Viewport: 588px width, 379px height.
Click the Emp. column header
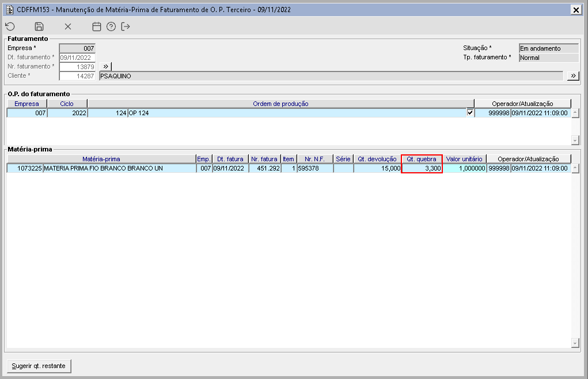[x=204, y=159]
